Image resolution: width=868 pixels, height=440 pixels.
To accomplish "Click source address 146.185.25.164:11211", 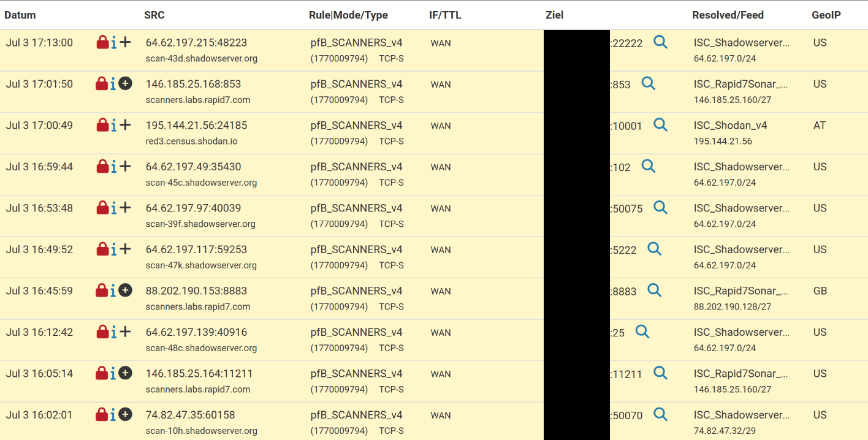I will point(199,374).
